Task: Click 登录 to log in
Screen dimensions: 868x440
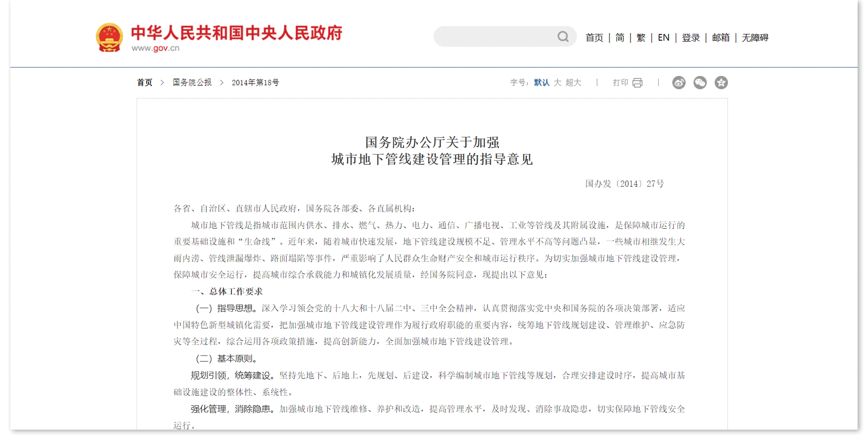Action: pyautogui.click(x=690, y=38)
